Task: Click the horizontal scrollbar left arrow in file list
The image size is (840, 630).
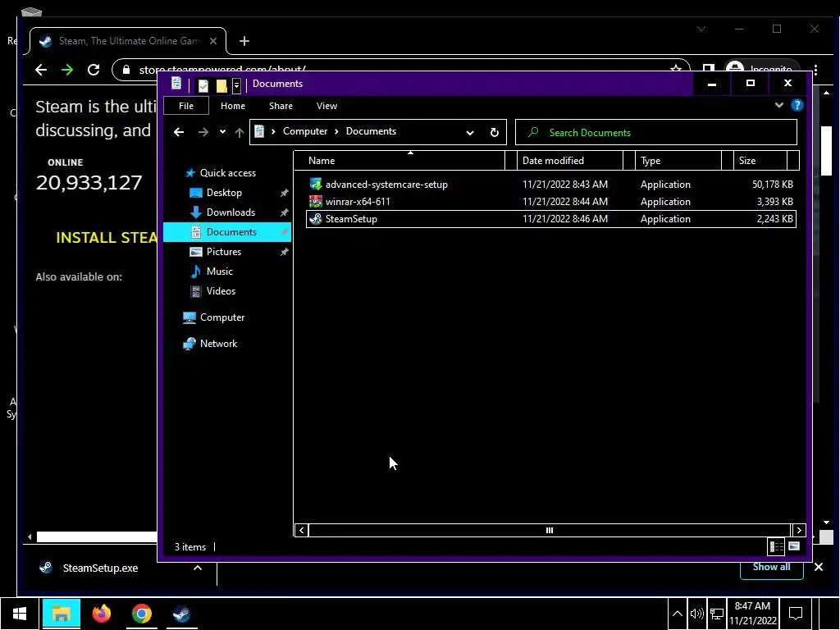Action: tap(302, 531)
